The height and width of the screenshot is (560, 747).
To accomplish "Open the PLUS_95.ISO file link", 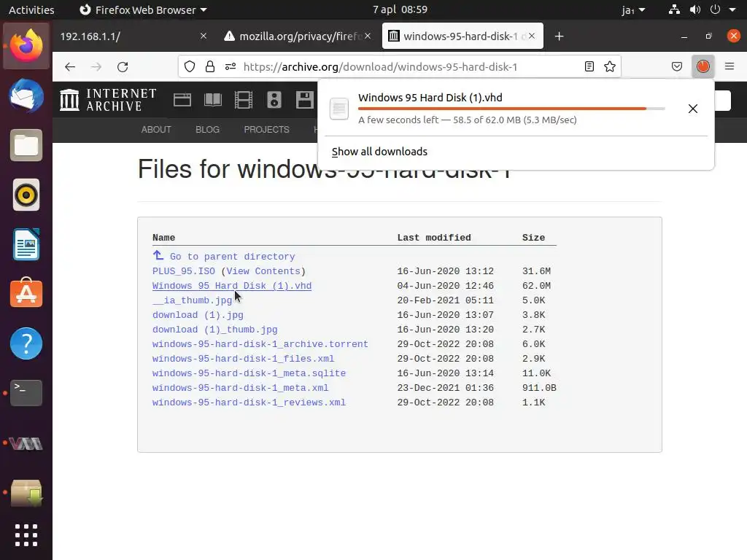I will click(x=183, y=271).
